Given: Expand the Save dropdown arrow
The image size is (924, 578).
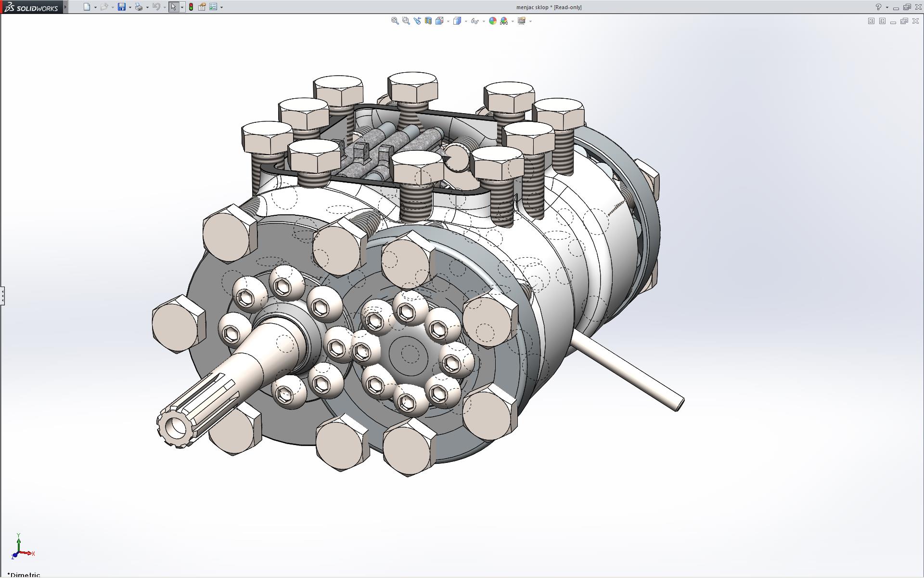Looking at the screenshot, I should [x=130, y=7].
